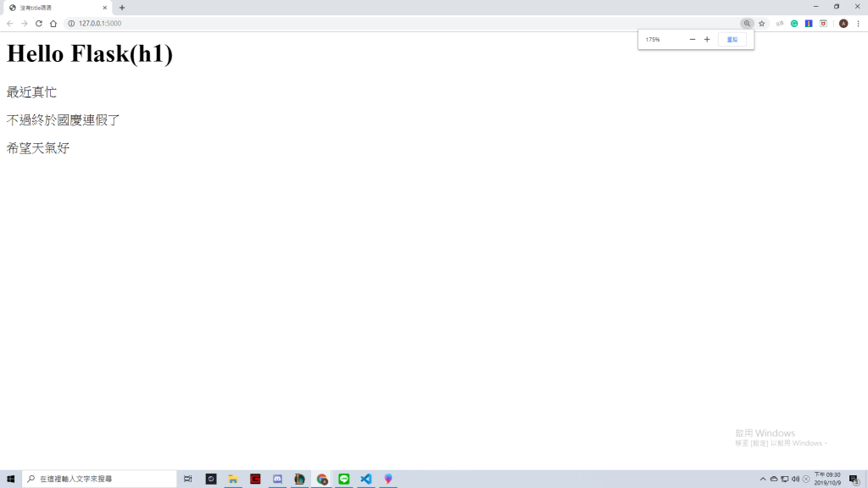This screenshot has width=868, height=488.
Task: Open Visual Studio Code from the taskbar
Action: [x=366, y=479]
